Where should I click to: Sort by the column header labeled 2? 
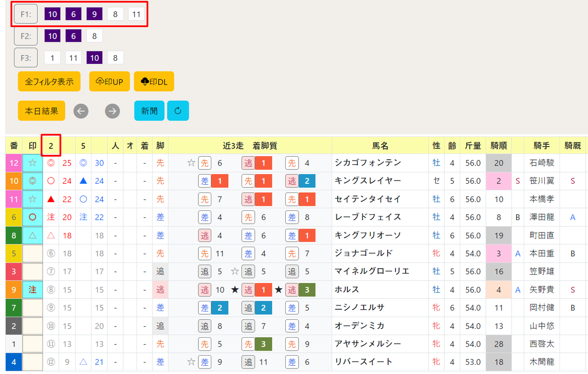(51, 146)
